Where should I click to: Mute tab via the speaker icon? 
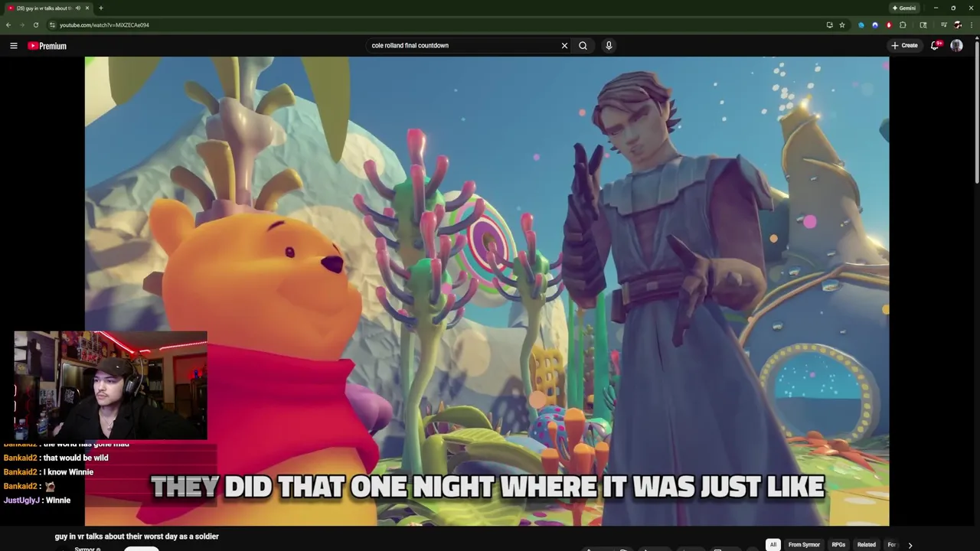[x=77, y=8]
